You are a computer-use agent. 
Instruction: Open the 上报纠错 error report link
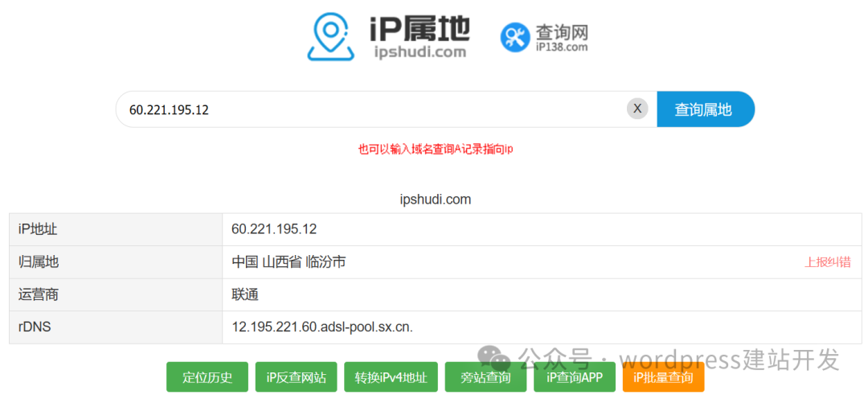pyautogui.click(x=827, y=262)
